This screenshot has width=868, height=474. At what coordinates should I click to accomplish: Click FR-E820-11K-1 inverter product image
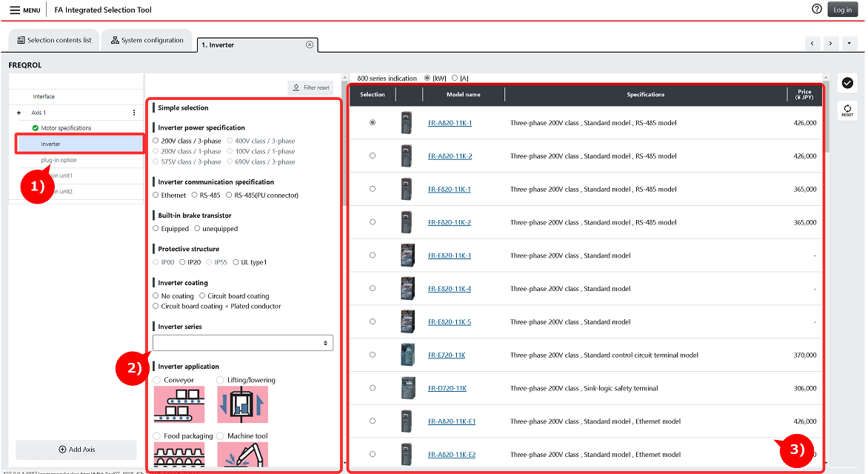407,256
